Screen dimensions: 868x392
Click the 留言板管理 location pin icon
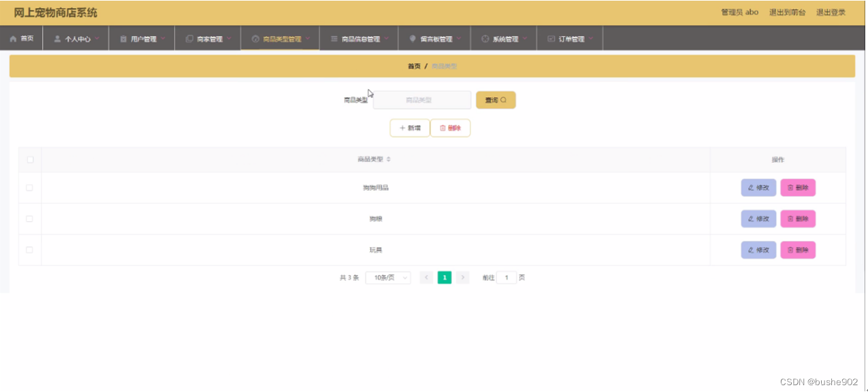[413, 37]
